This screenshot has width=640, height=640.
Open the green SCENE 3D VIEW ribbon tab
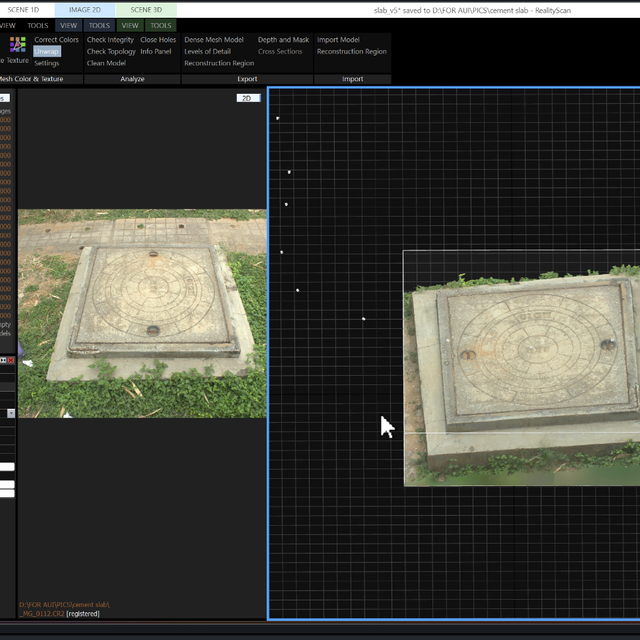130,25
